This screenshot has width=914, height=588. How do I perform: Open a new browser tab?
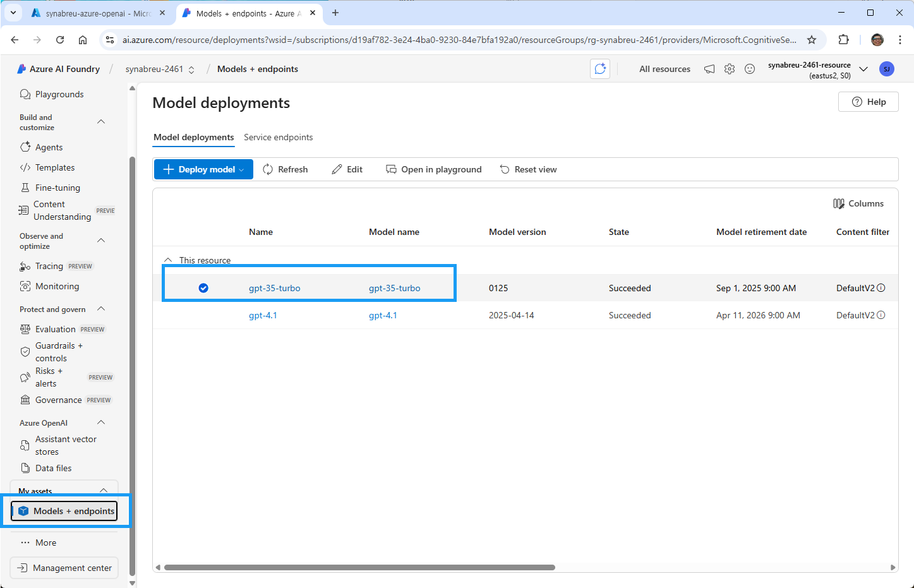(x=335, y=13)
